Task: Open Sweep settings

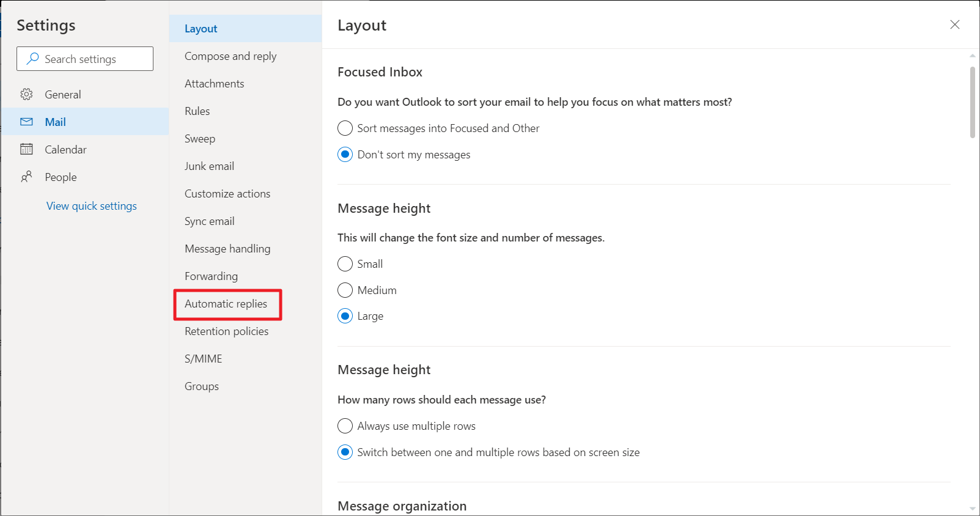Action: 245,139
